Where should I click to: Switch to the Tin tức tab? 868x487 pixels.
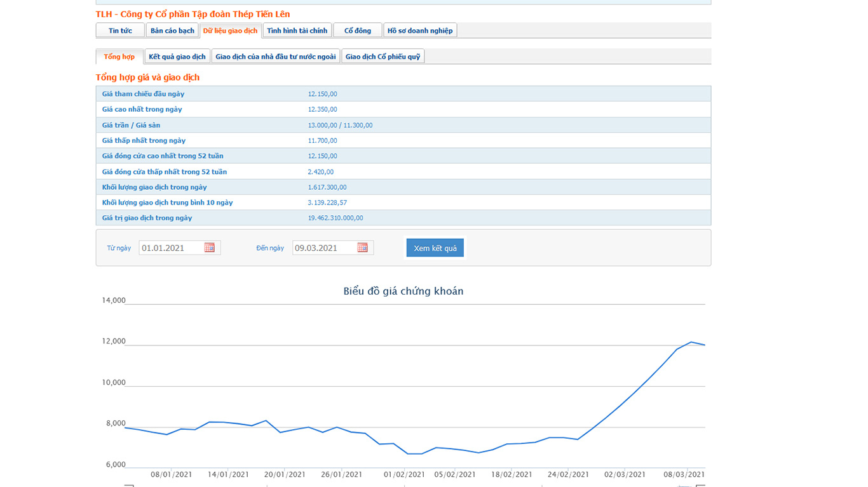120,30
